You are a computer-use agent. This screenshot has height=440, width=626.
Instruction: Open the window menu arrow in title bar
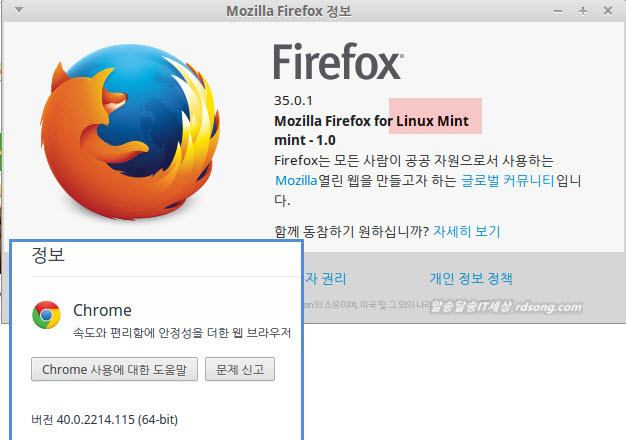tap(19, 11)
